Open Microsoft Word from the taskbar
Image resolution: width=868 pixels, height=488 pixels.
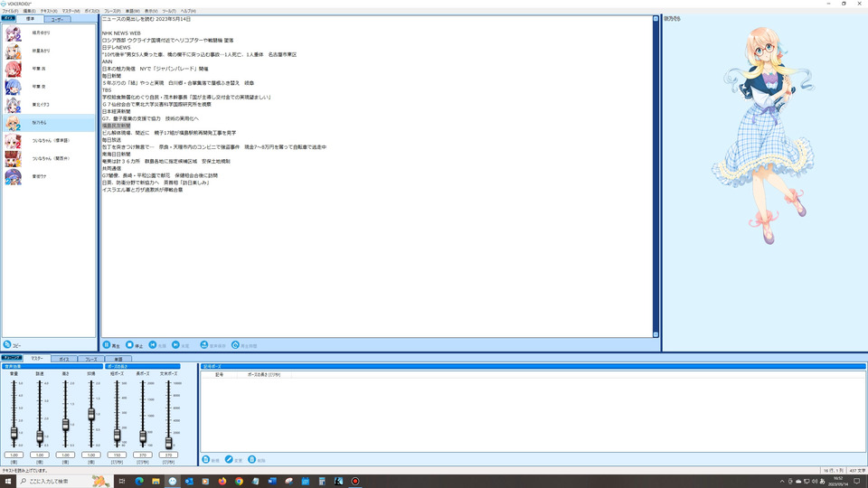pyautogui.click(x=272, y=481)
